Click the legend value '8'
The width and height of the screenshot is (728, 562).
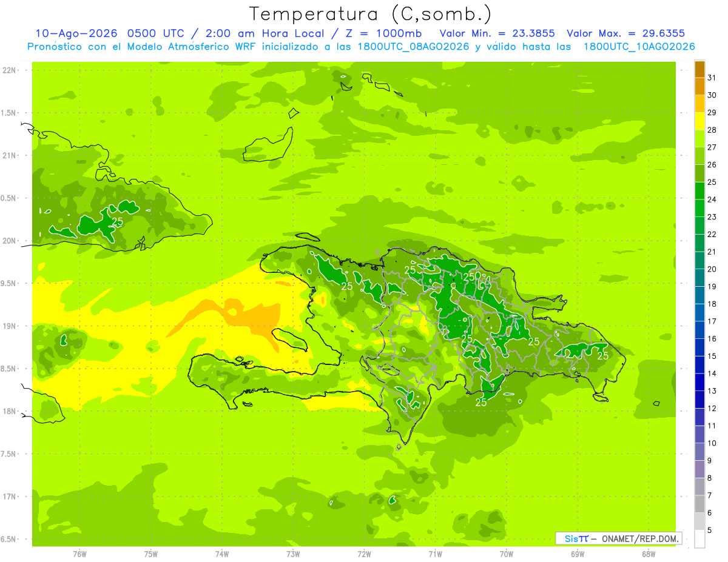[x=710, y=478]
